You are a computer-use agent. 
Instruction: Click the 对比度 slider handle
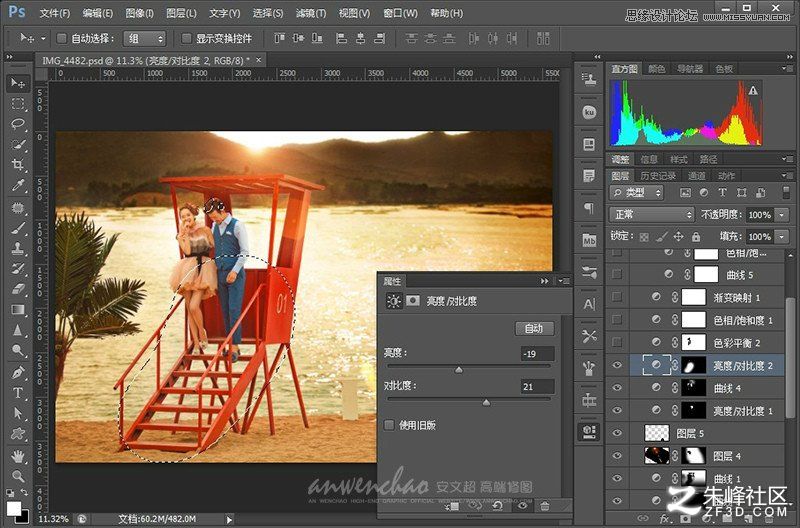pyautogui.click(x=486, y=403)
